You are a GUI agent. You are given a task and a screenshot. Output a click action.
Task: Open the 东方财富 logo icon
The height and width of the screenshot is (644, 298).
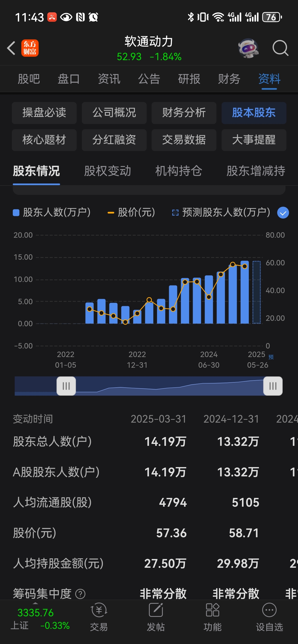pos(30,48)
